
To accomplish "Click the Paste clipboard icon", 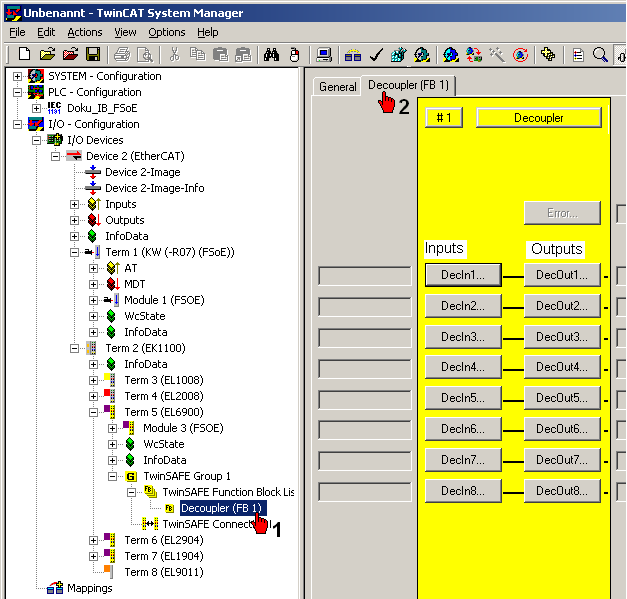I will point(220,54).
